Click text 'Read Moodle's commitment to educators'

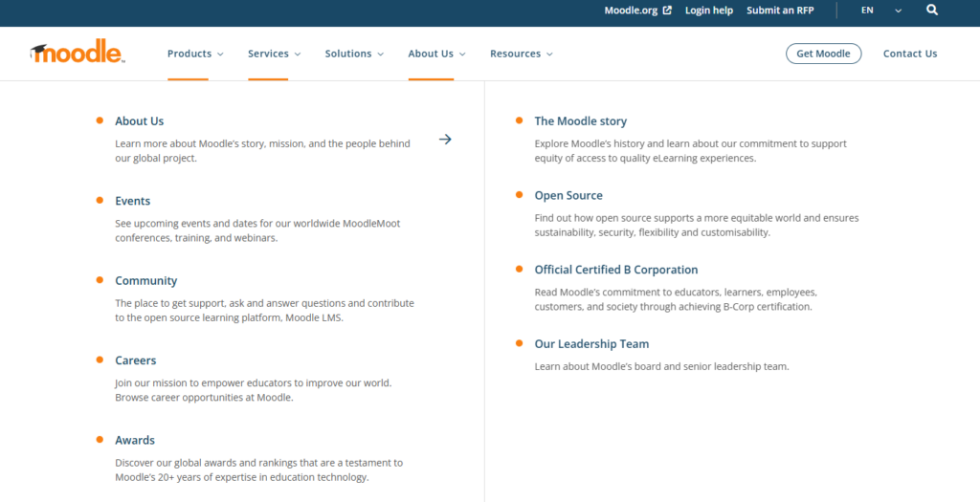pyautogui.click(x=627, y=293)
